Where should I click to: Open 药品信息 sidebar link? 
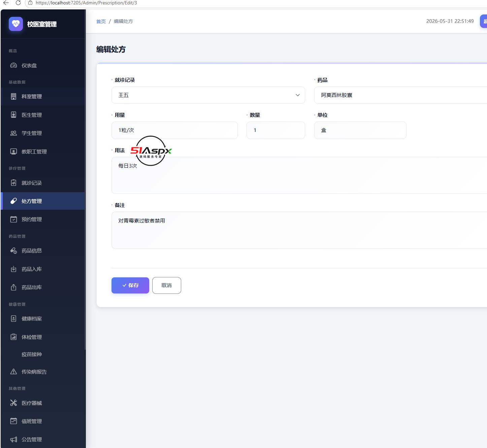click(43, 250)
